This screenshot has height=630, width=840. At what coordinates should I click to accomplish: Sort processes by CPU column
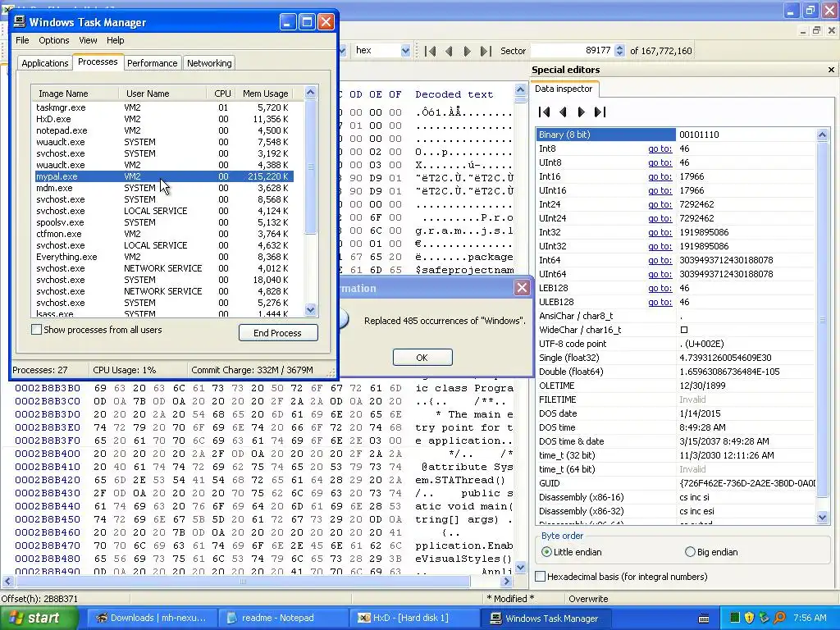point(220,94)
